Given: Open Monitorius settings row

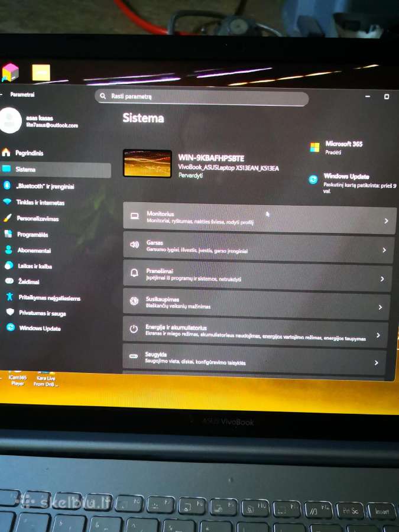Looking at the screenshot, I should 259,218.
